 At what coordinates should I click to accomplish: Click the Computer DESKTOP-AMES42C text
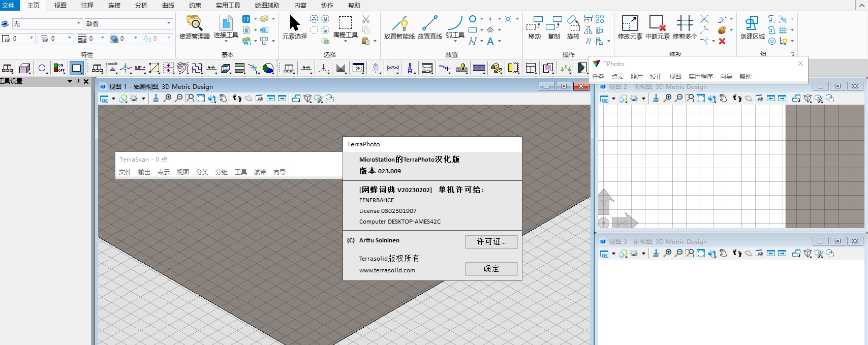pyautogui.click(x=400, y=222)
